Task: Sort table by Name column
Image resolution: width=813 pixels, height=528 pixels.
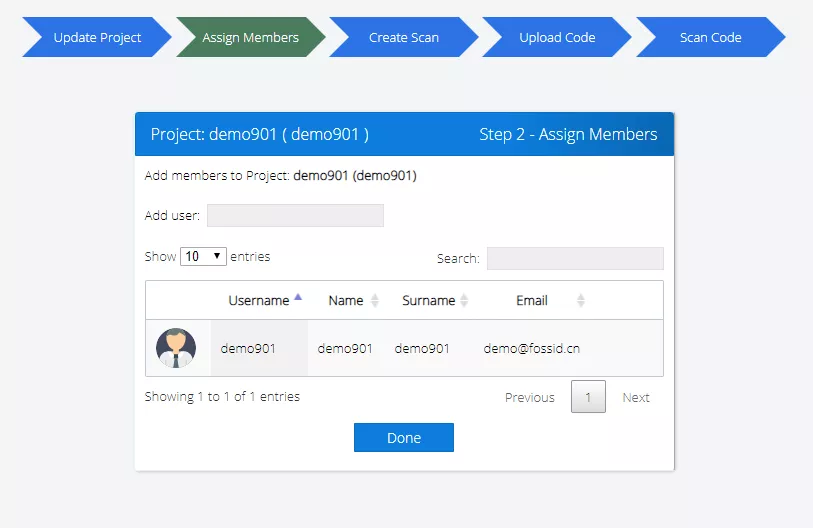Action: pyautogui.click(x=346, y=300)
